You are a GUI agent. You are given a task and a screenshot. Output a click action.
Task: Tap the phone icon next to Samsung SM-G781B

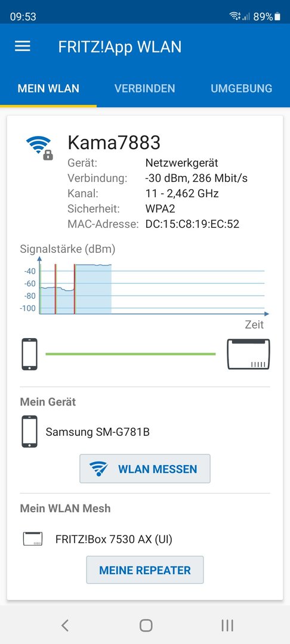(x=30, y=432)
